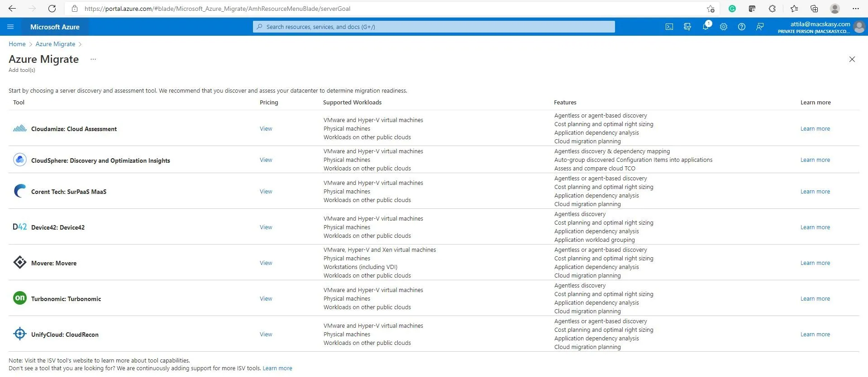Click the Cloudamize logo icon
Screen dimensions: 868x377
(20, 129)
